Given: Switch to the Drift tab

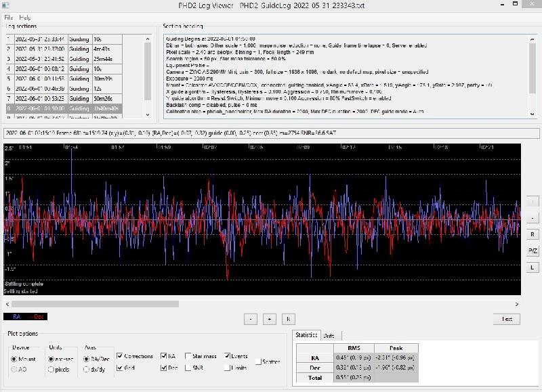Looking at the screenshot, I should point(329,336).
